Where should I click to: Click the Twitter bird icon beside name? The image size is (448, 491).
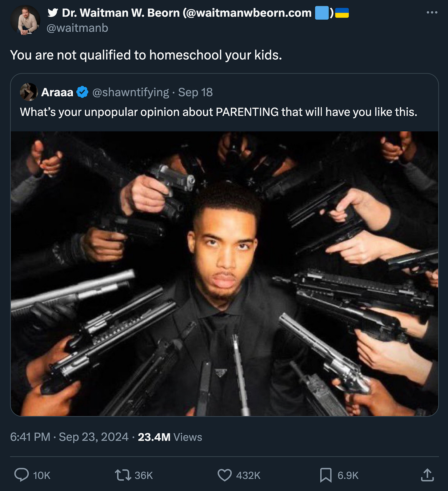(53, 13)
